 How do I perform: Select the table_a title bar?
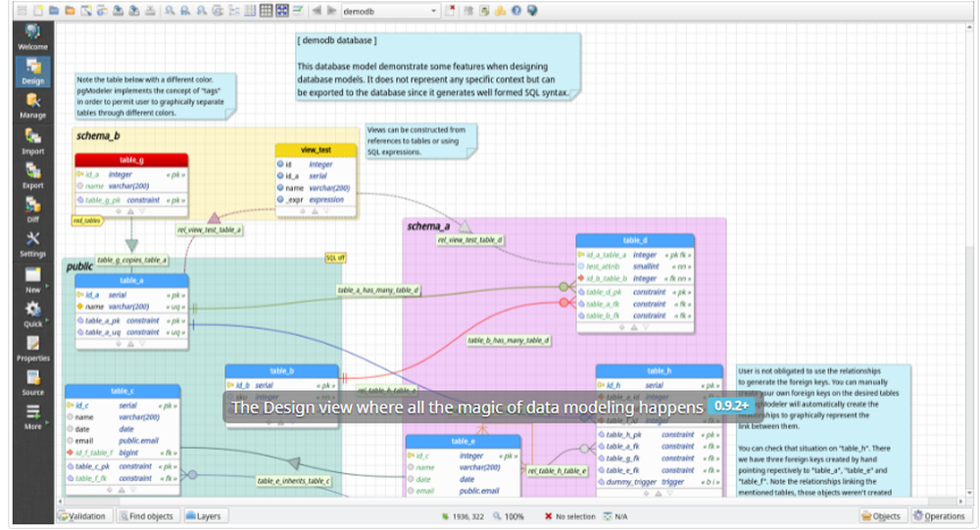[x=131, y=280]
